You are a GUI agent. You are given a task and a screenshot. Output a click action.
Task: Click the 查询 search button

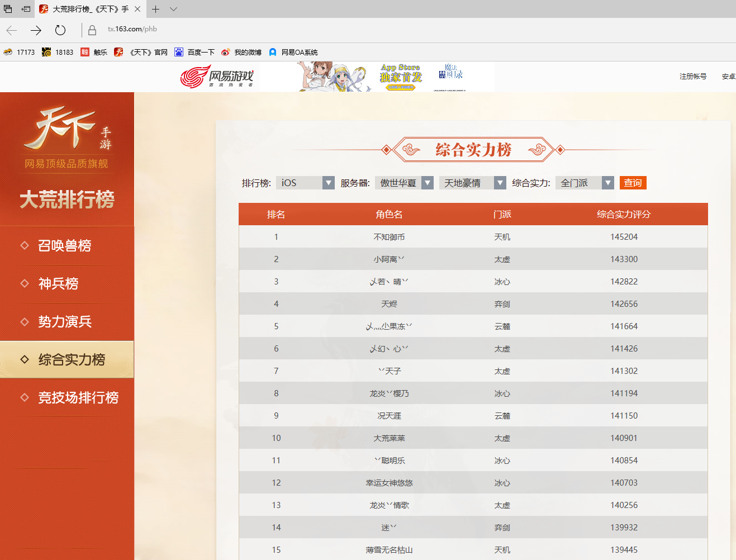(633, 183)
